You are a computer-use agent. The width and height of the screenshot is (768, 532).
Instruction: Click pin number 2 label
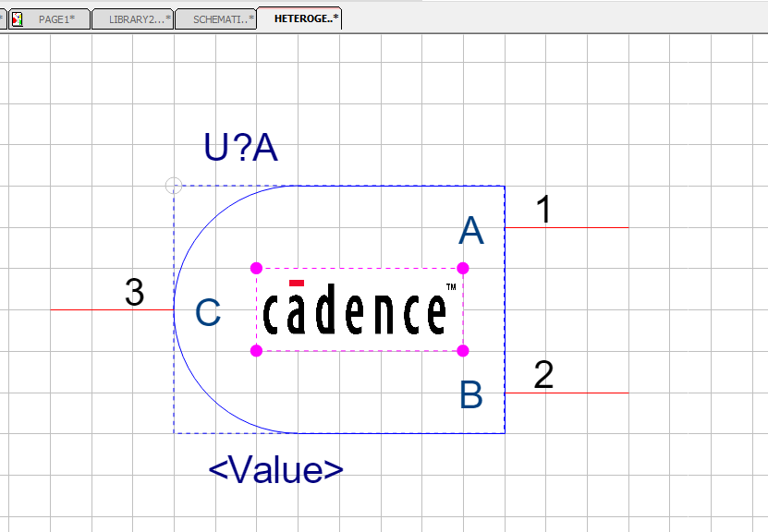(x=543, y=375)
